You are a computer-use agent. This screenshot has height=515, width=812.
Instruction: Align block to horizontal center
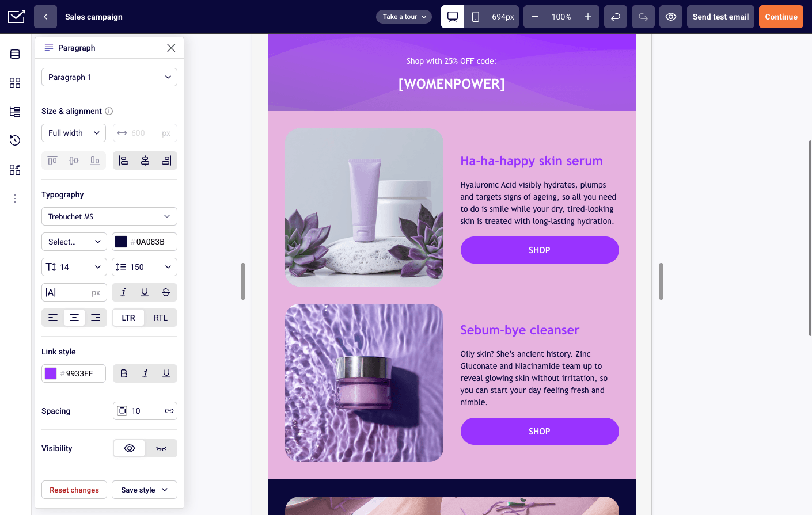point(145,161)
